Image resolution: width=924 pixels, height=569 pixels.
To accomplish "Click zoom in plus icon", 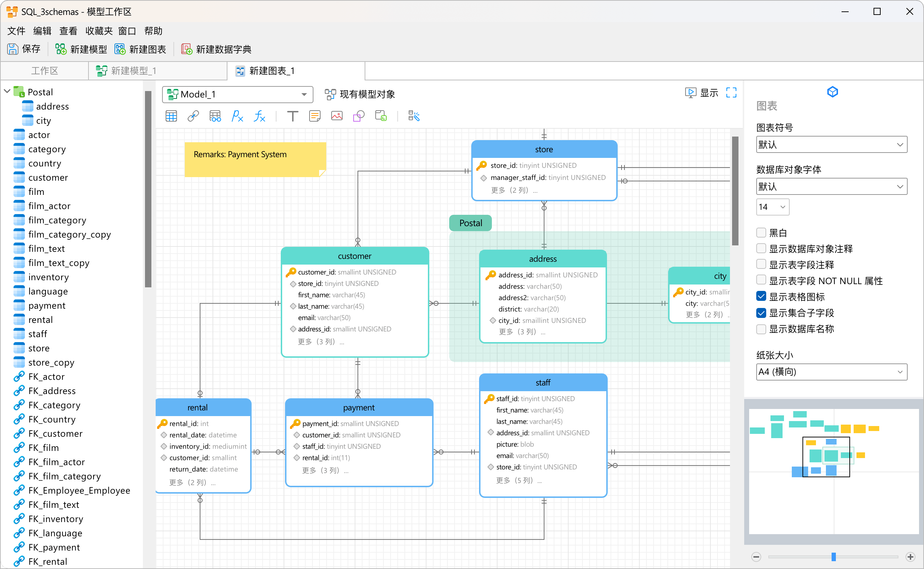I will pyautogui.click(x=910, y=557).
